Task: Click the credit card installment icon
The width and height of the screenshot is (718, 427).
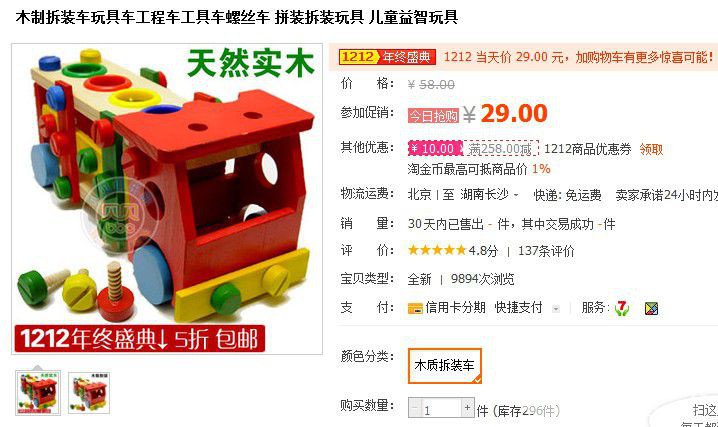Action: click(x=415, y=308)
